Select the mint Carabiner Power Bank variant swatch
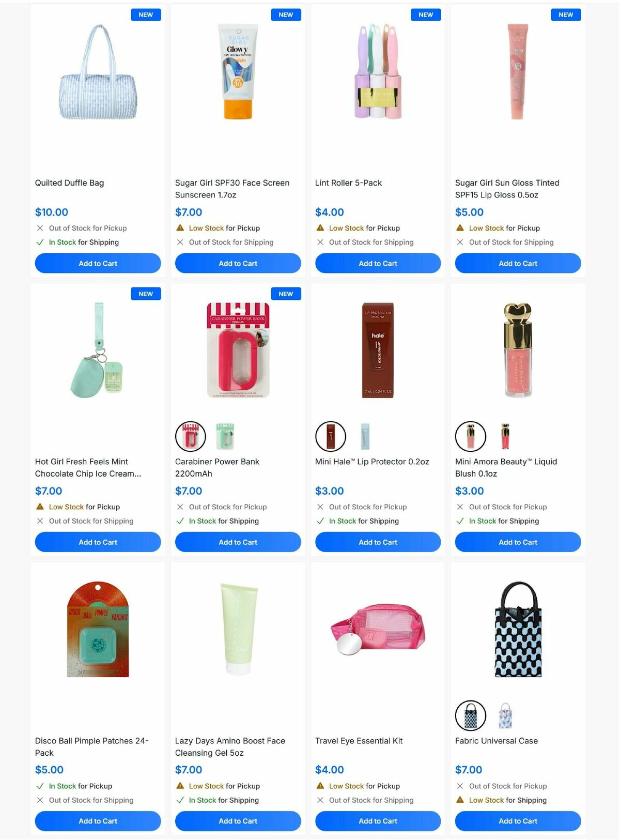 point(225,436)
